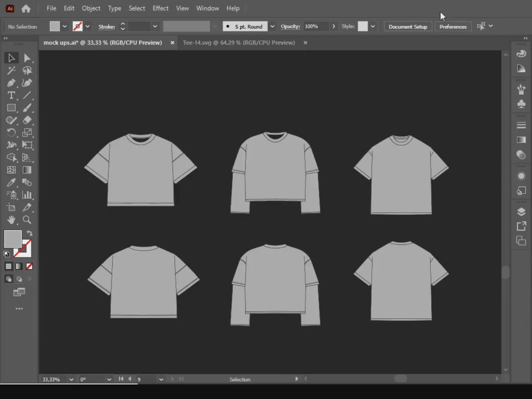The width and height of the screenshot is (532, 399).
Task: Open the rotate view 0° dropdown
Action: [x=109, y=379]
